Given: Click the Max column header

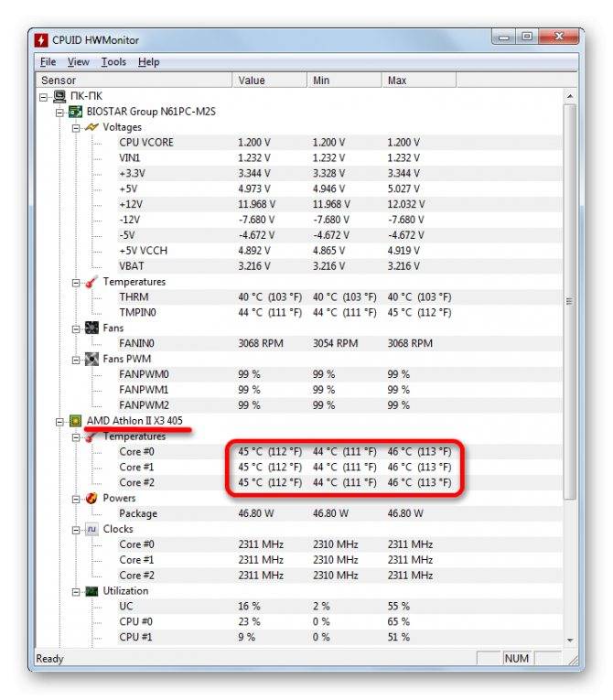Looking at the screenshot, I should pos(419,81).
